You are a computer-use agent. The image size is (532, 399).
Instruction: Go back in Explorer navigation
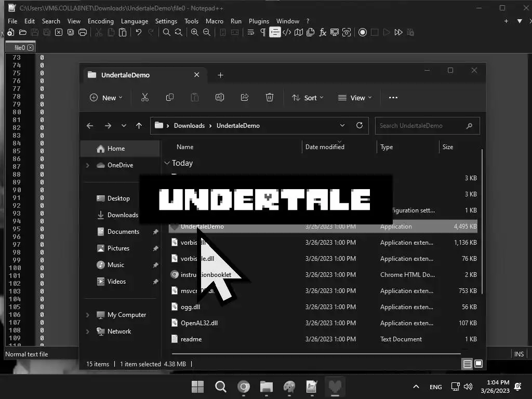point(90,126)
